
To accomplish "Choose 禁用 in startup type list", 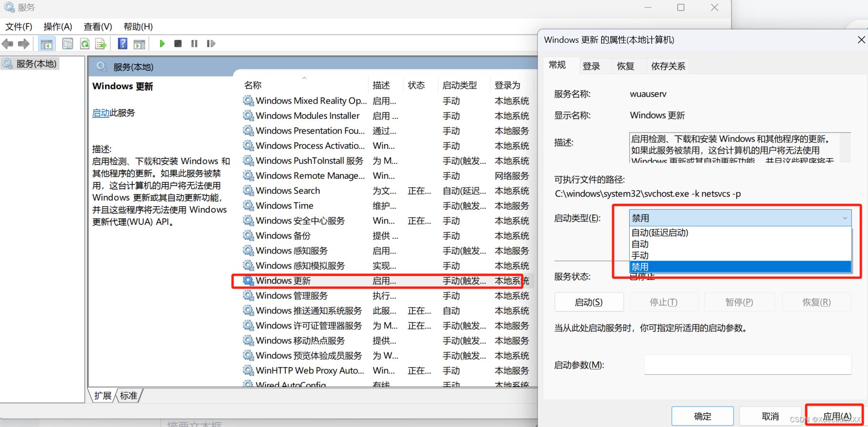I will [740, 267].
